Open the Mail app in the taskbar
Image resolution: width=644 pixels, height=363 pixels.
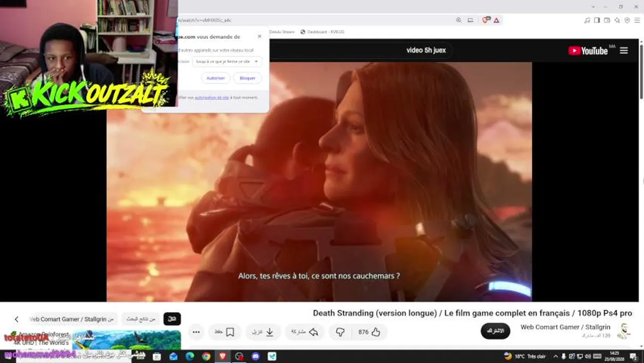pos(173,356)
